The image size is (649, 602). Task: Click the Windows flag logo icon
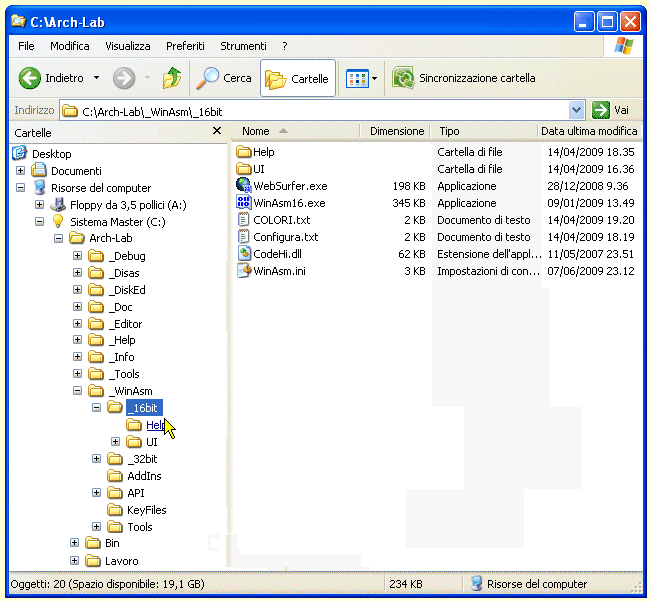(x=624, y=46)
